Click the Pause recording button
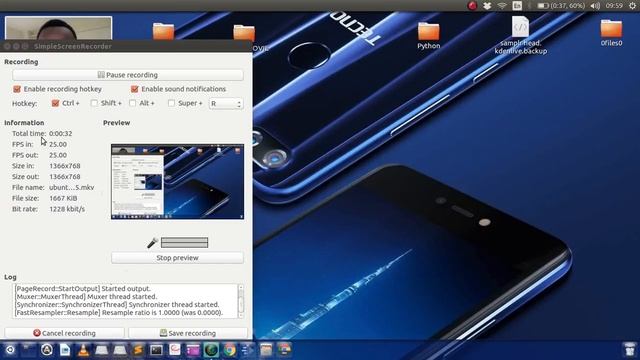 coord(128,75)
